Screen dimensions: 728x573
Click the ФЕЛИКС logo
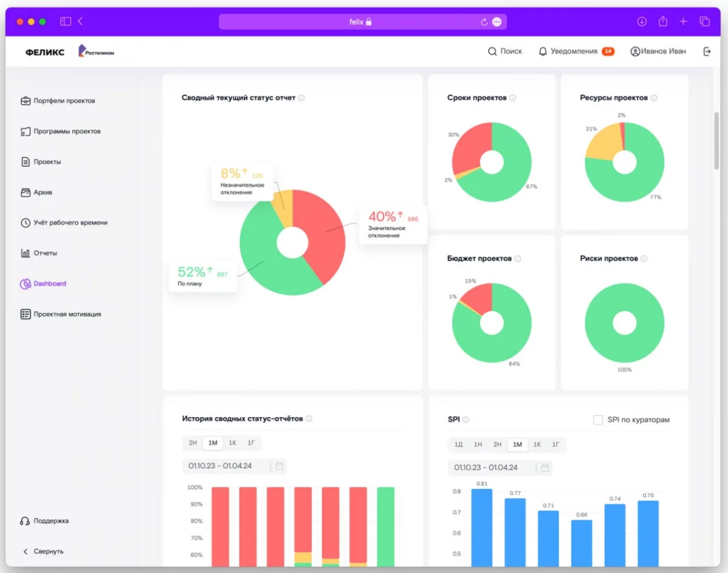(x=45, y=52)
